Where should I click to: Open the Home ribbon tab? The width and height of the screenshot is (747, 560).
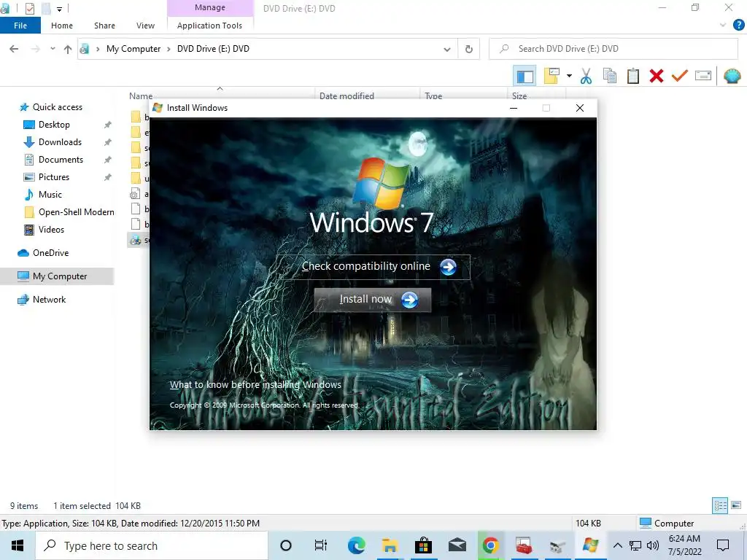(x=62, y=26)
